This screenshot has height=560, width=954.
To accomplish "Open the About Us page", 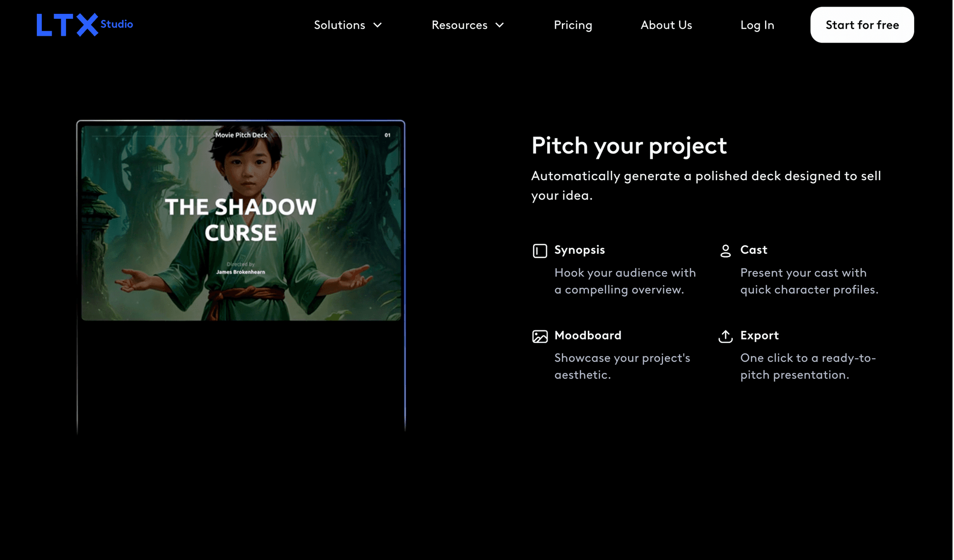I will [666, 25].
